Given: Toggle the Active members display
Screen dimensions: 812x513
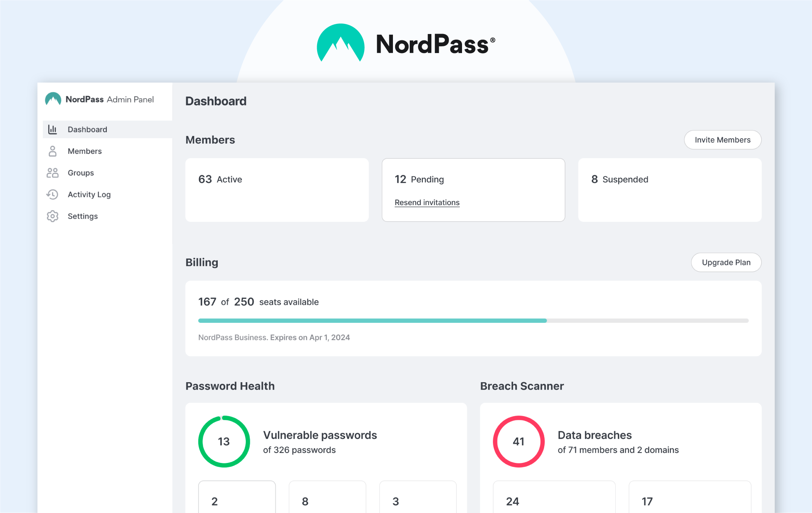Looking at the screenshot, I should point(276,189).
